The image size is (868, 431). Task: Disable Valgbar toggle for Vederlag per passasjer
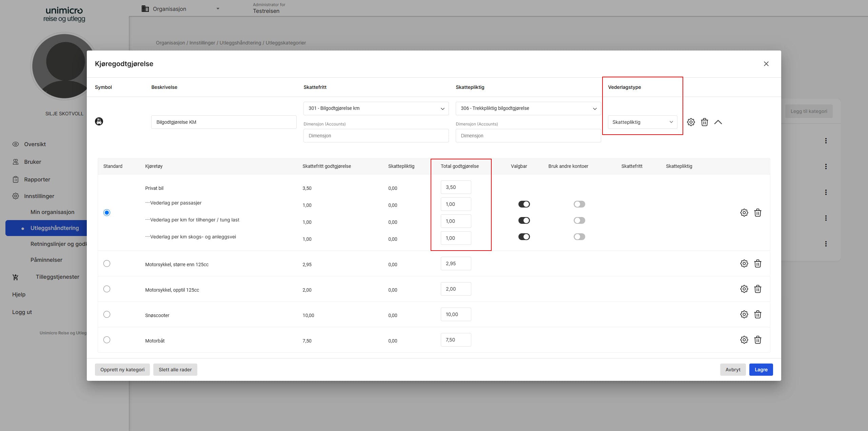524,204
